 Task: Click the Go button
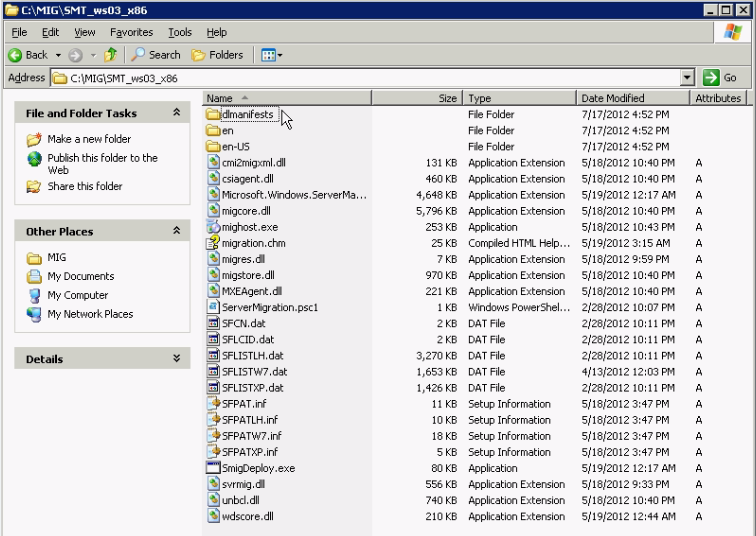coord(720,78)
